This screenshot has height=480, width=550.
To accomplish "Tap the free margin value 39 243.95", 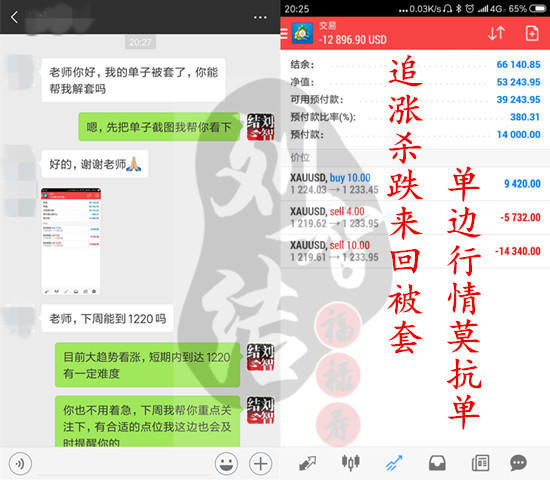I will [518, 100].
